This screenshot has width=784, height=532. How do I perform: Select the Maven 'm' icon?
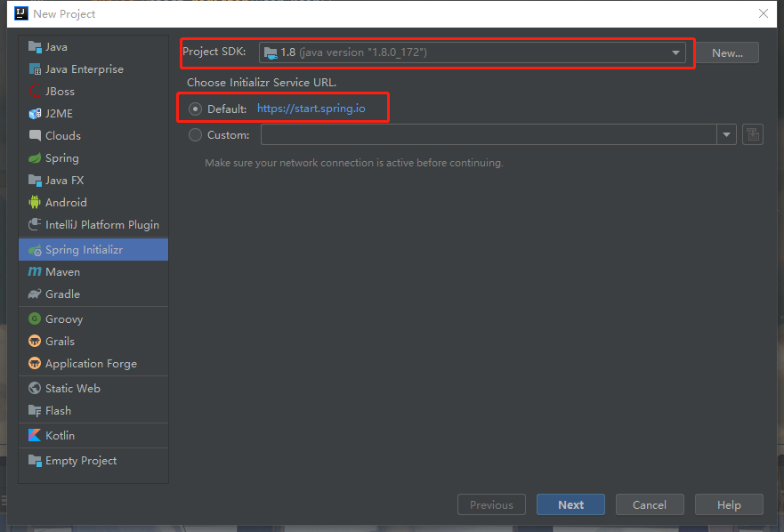click(x=35, y=271)
